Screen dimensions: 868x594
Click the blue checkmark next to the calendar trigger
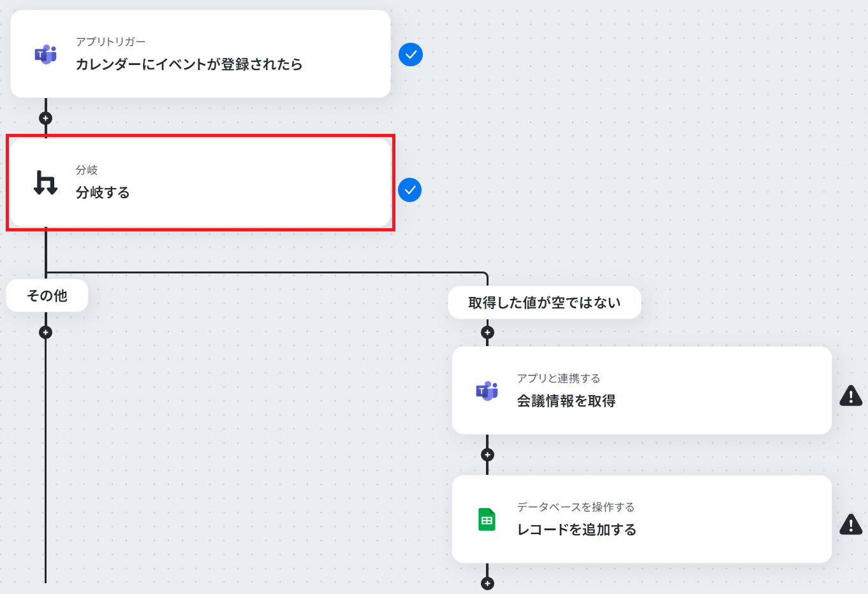pos(411,54)
